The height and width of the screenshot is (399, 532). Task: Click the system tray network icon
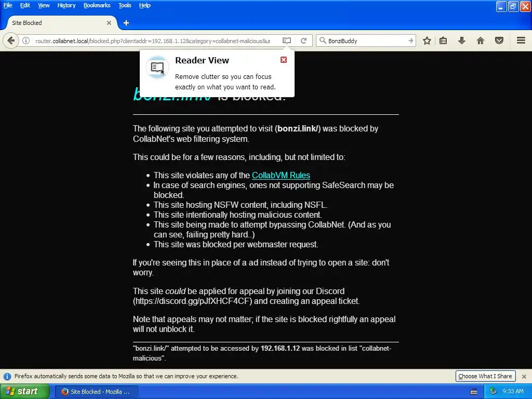[494, 392]
